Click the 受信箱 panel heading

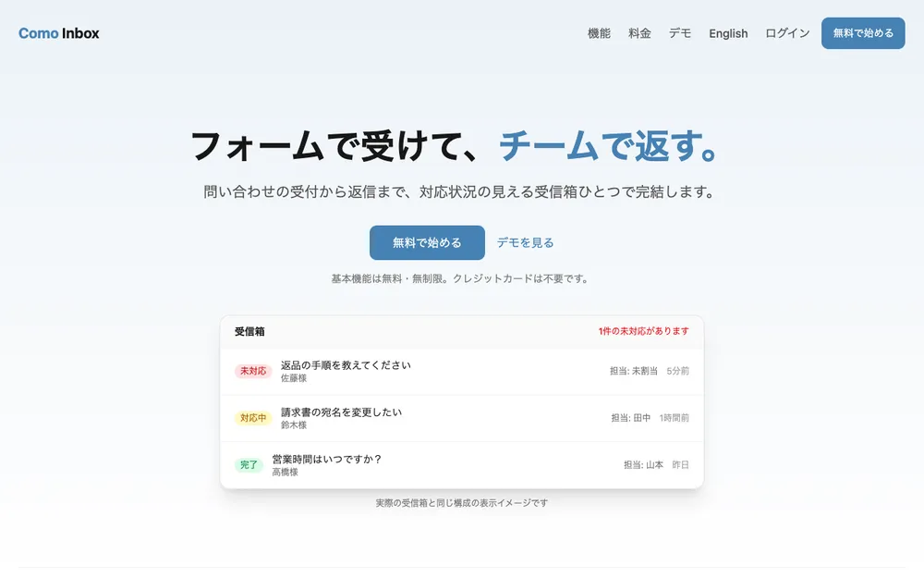click(x=249, y=331)
